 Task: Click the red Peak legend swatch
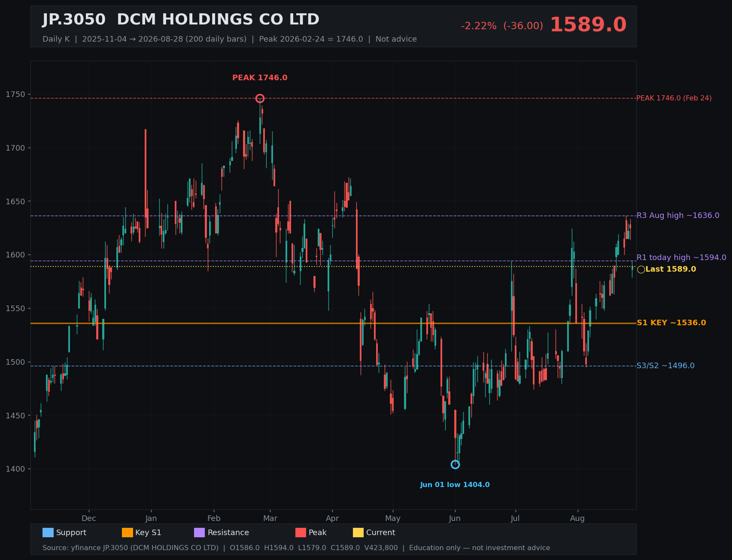(x=301, y=533)
